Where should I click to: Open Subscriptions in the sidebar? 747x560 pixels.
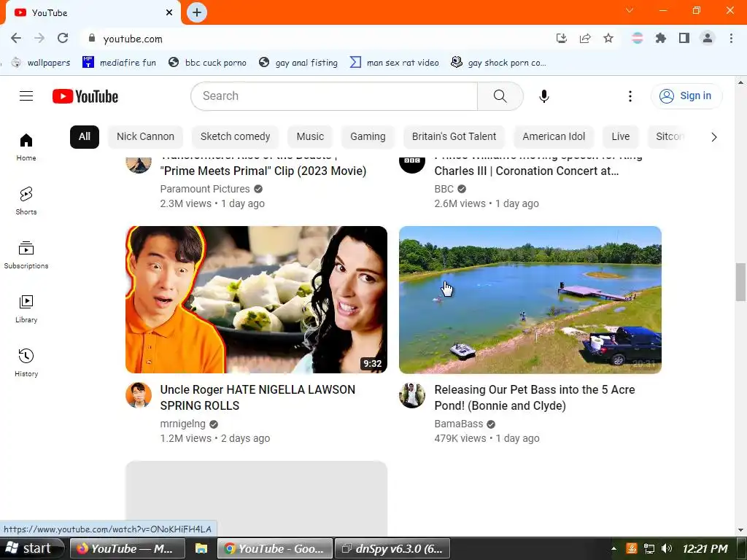click(26, 254)
